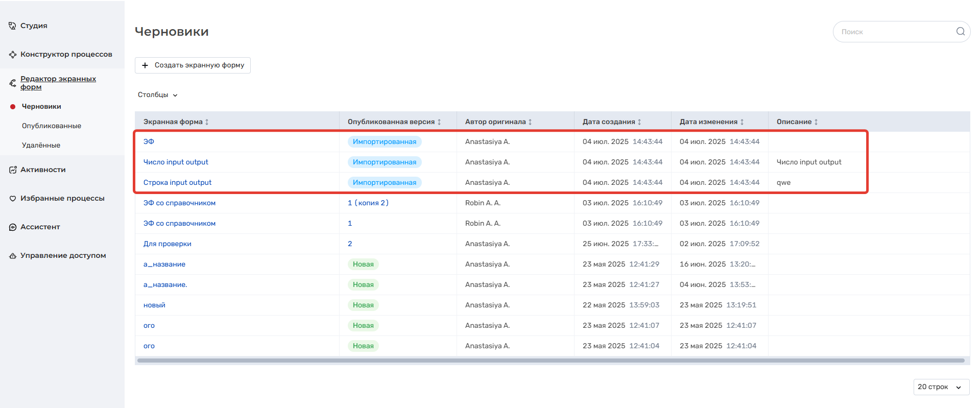Click the Управление доступом icon

click(x=12, y=255)
